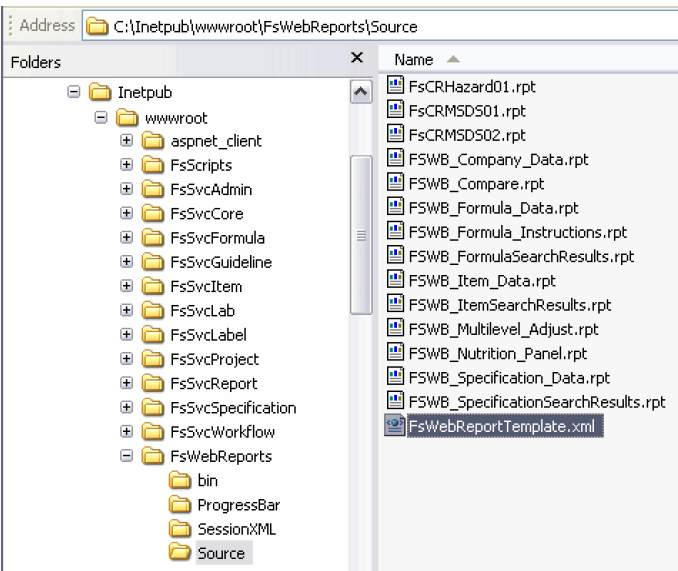Click the Inetpub folder icon in tree
Image resolution: width=678 pixels, height=571 pixels.
point(100,92)
